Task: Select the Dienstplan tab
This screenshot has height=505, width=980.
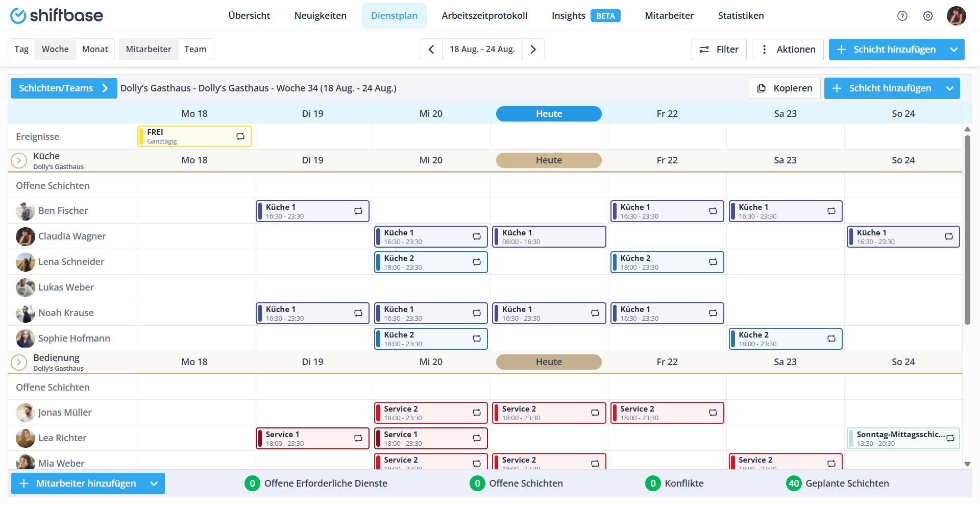Action: (x=395, y=16)
